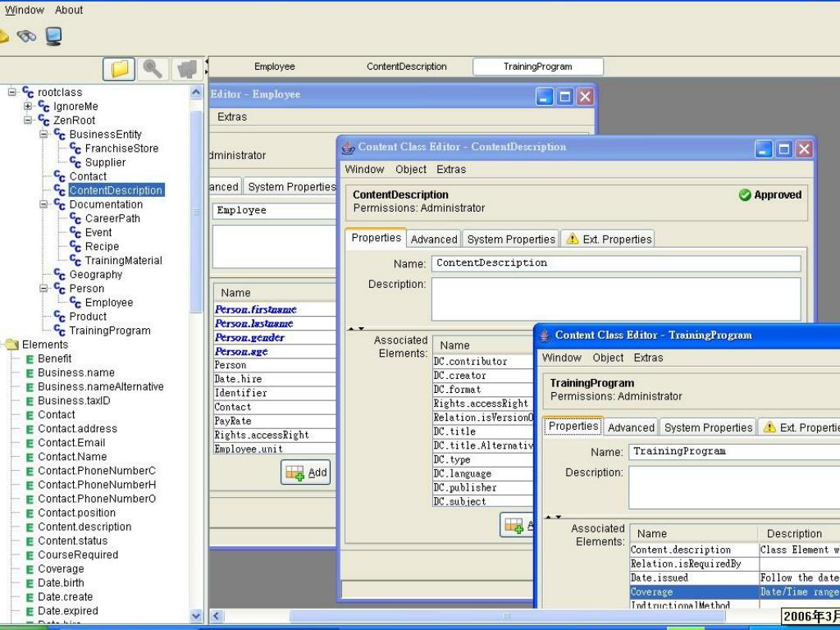Open the Window menu in TrainingProgram editor

[561, 358]
